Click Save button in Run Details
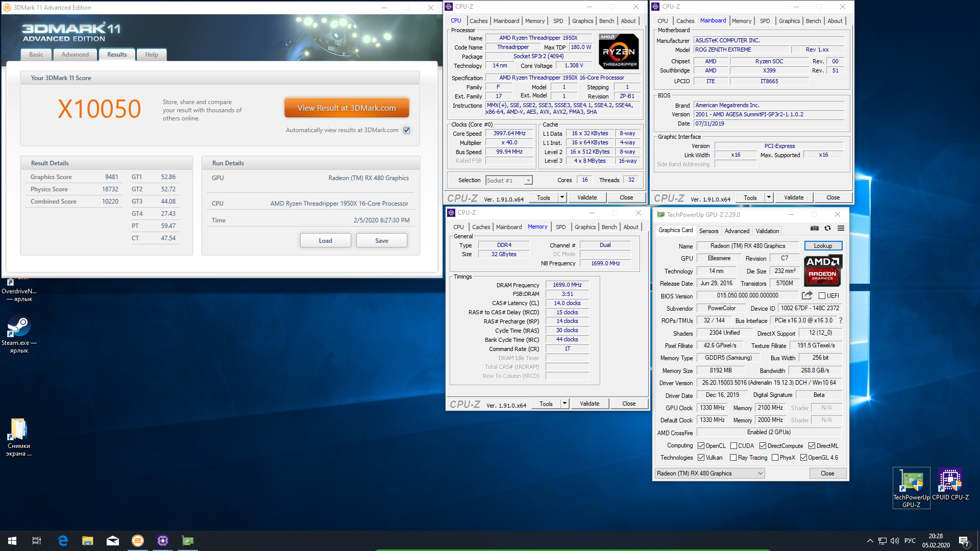Image resolution: width=980 pixels, height=551 pixels. pos(381,241)
